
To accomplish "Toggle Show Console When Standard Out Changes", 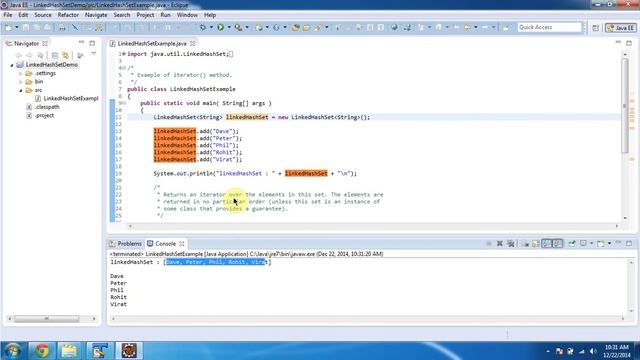I will click(546, 244).
